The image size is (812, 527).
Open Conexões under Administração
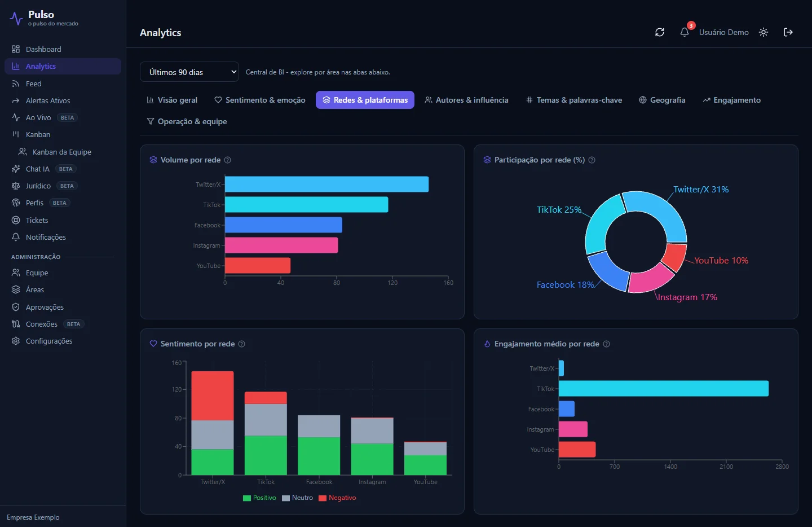(63, 324)
